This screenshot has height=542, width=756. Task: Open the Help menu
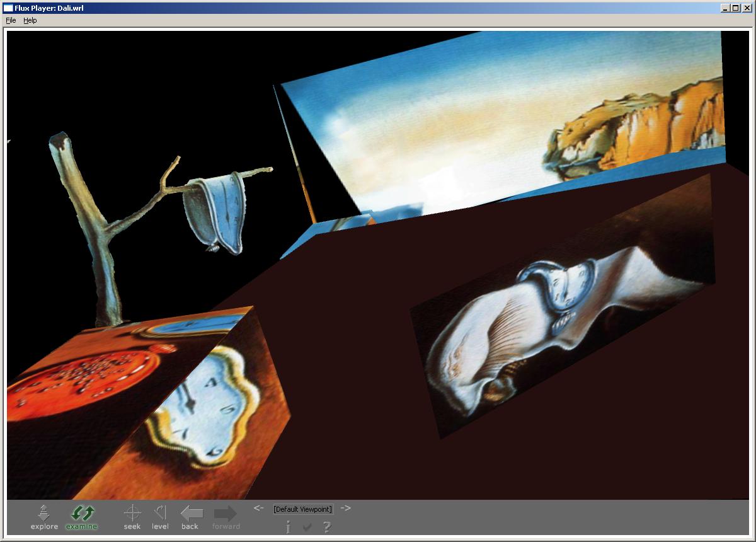click(x=30, y=20)
